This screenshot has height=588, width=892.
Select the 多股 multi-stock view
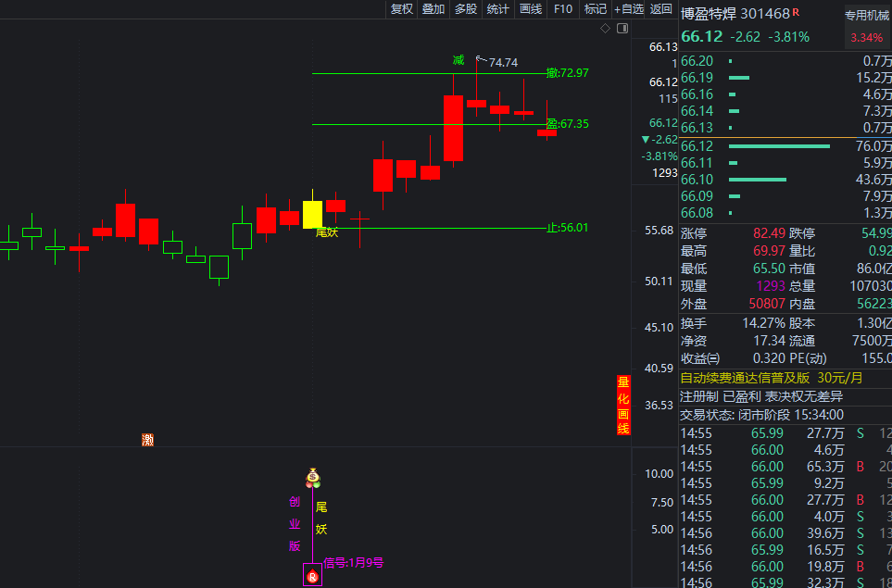click(465, 9)
